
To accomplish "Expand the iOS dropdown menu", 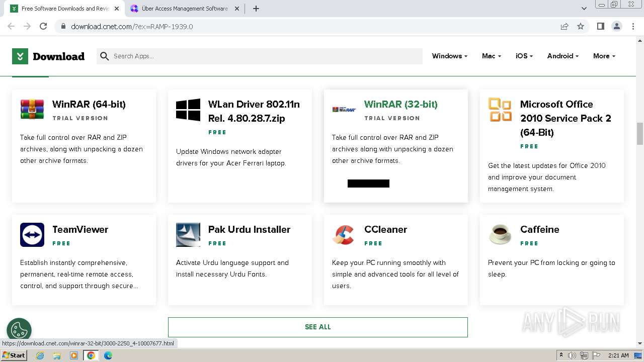I will pos(524,56).
